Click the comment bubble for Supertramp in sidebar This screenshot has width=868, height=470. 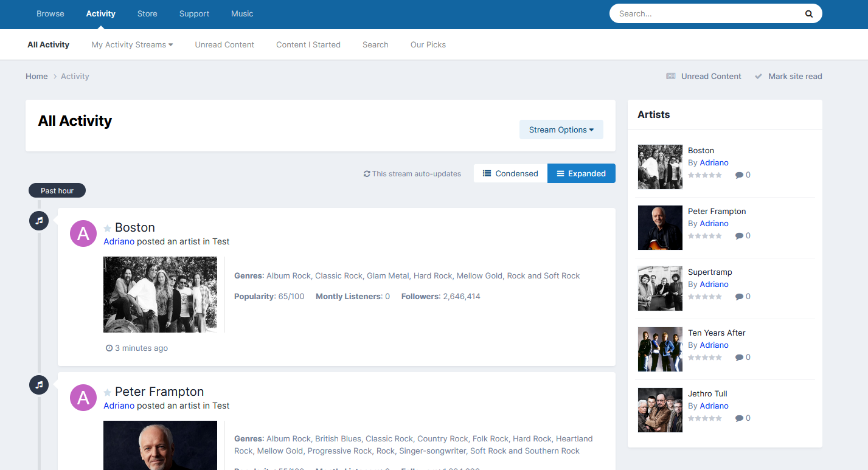739,297
